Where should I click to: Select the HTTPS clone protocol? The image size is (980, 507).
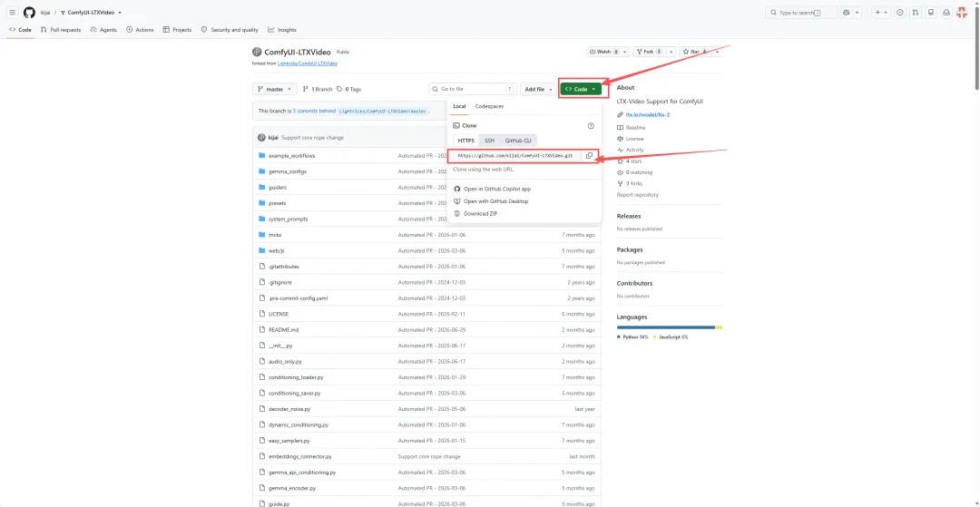(465, 141)
